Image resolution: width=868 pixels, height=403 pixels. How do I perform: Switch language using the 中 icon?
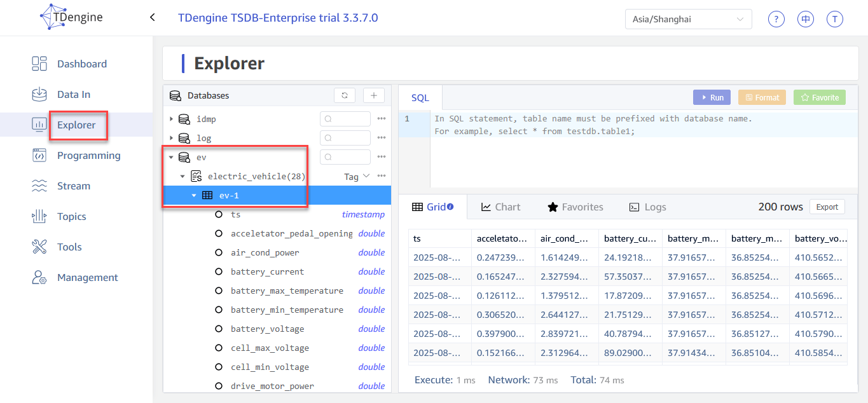806,19
